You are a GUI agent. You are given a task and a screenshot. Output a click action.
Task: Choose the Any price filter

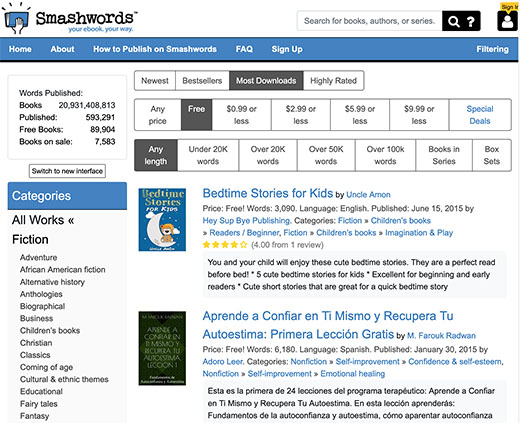click(x=158, y=115)
